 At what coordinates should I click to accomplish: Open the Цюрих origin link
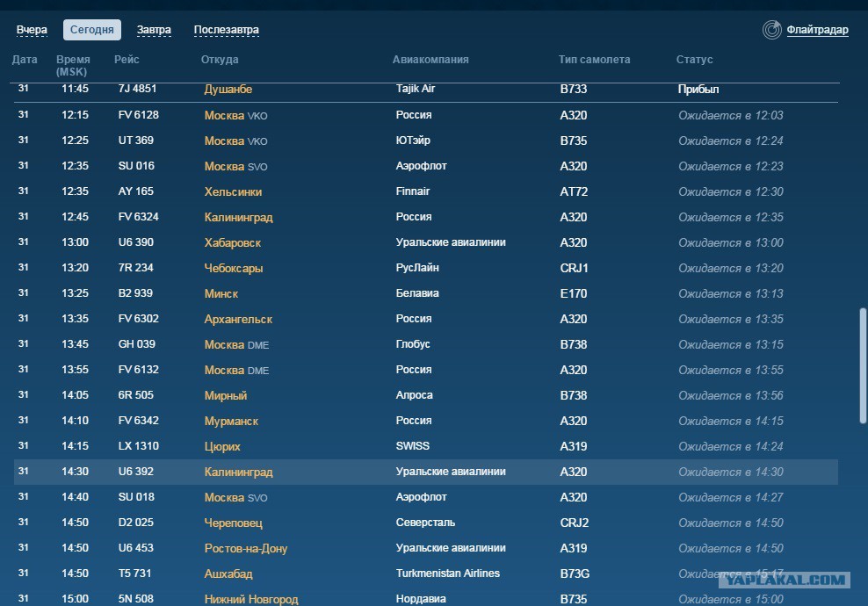point(222,447)
